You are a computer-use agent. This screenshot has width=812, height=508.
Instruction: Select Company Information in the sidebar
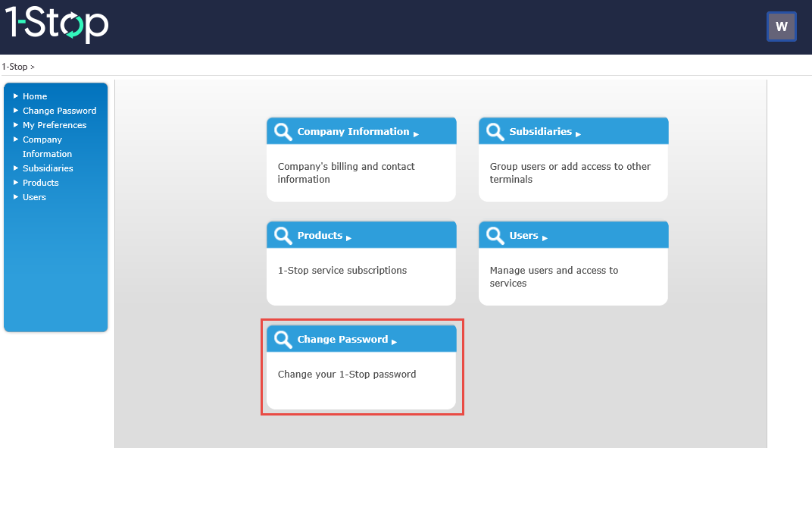[x=47, y=146]
